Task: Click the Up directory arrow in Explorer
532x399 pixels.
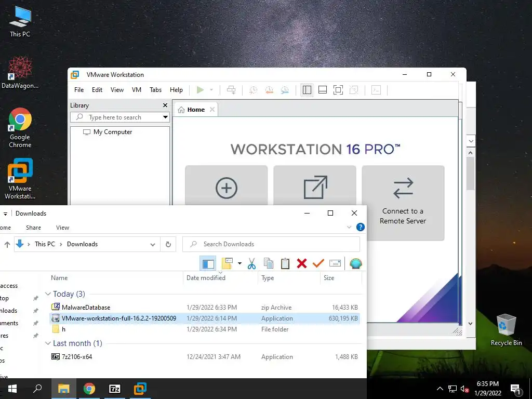Action: click(x=7, y=244)
